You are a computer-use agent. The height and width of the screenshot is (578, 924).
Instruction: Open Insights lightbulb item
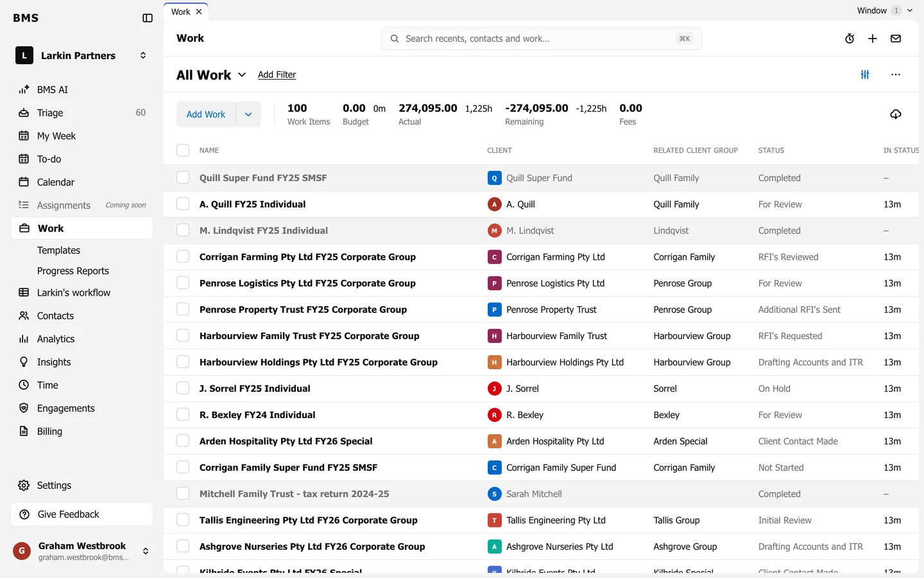(x=82, y=362)
